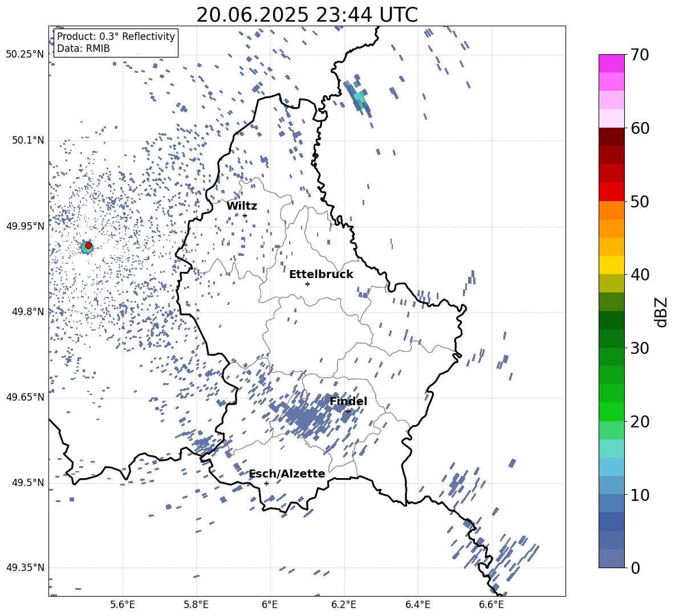
Task: Click the light blue swatch below 15
Action: pos(611,466)
